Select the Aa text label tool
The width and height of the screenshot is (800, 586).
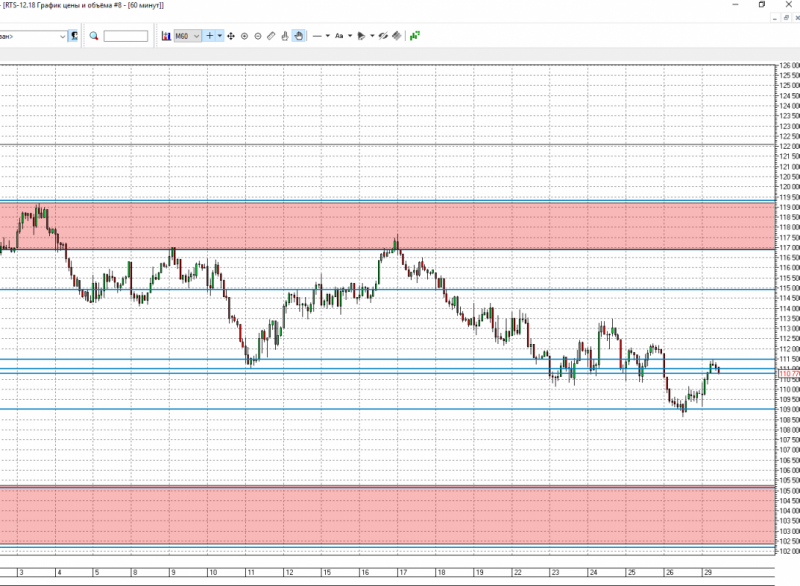pos(339,36)
